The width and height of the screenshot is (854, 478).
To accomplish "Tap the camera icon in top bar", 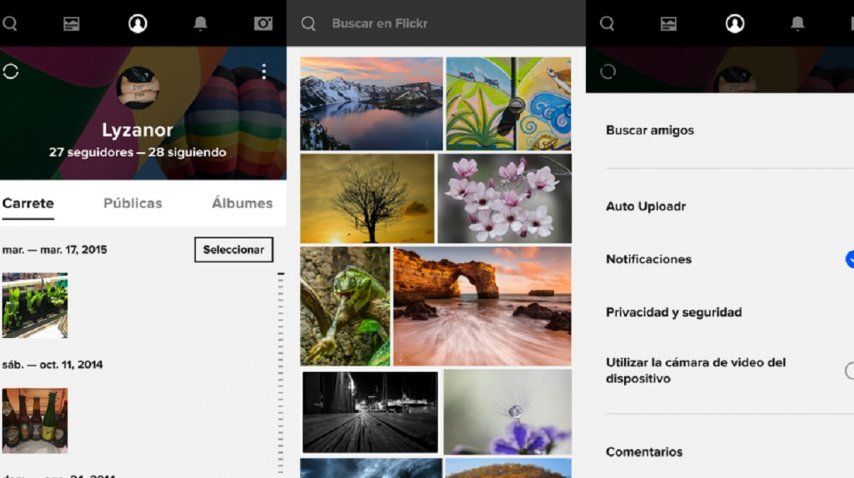I will click(x=263, y=23).
